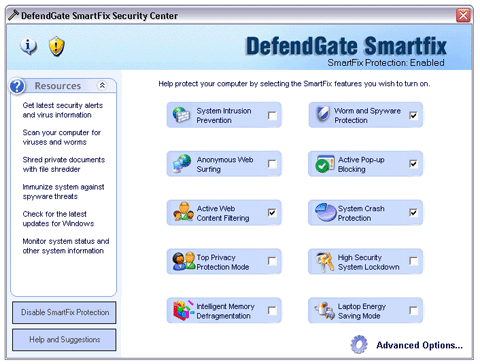Viewport: 480px width, 364px height.
Task: Collapse the Resources panel chevron
Action: (102, 85)
